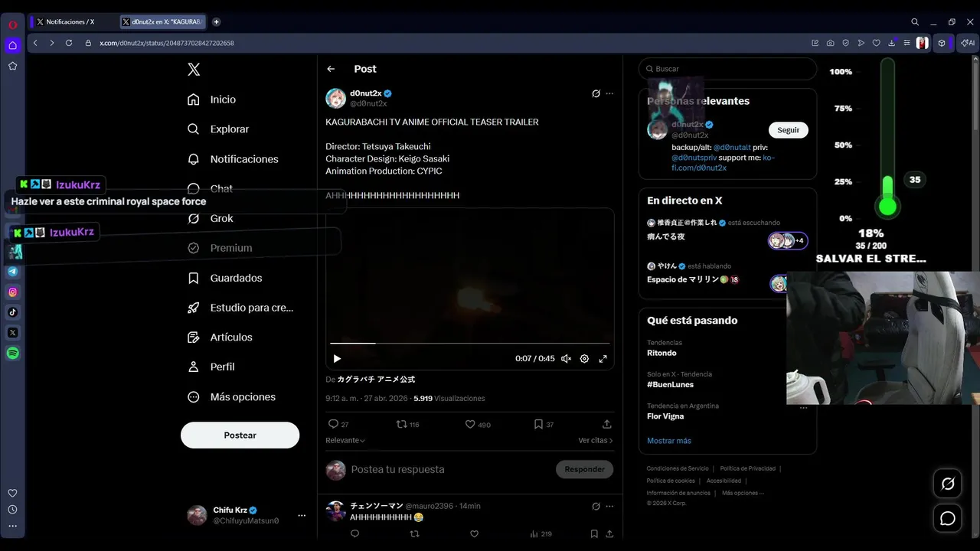This screenshot has width=980, height=551.
Task: Open sidebar three-dot more options
Action: [12, 526]
